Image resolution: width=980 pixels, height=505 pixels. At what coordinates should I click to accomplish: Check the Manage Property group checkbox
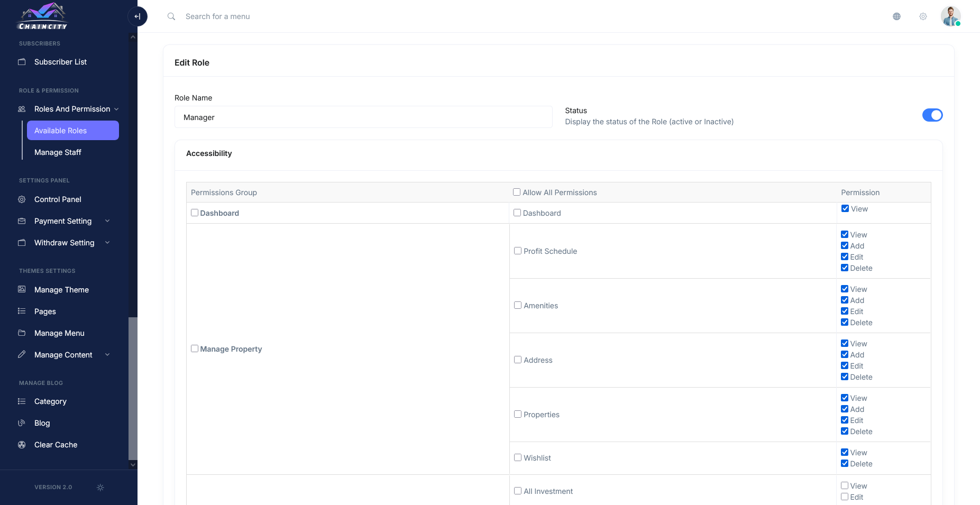click(195, 348)
